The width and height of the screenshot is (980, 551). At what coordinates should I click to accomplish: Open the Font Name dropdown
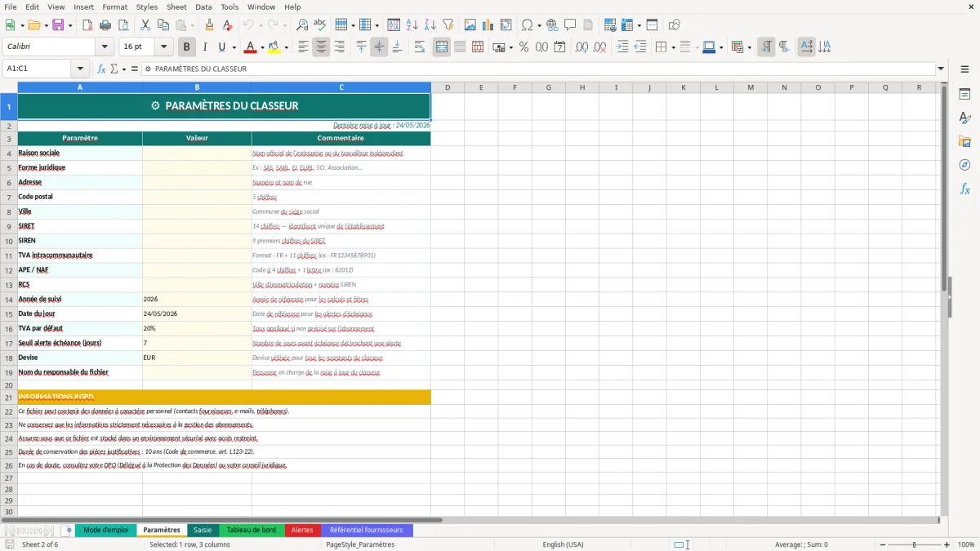click(104, 47)
